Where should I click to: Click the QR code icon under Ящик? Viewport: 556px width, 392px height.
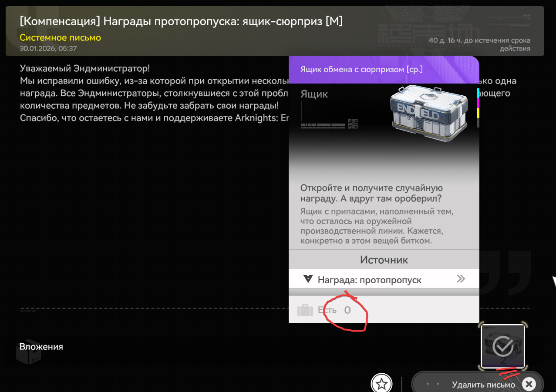click(353, 124)
